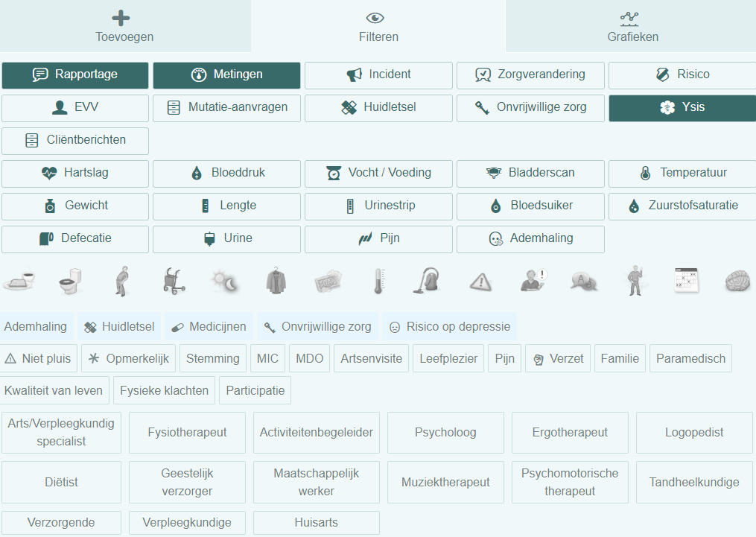Toggle off the Metingen filter
Screen dimensions: 756x537
(x=226, y=74)
